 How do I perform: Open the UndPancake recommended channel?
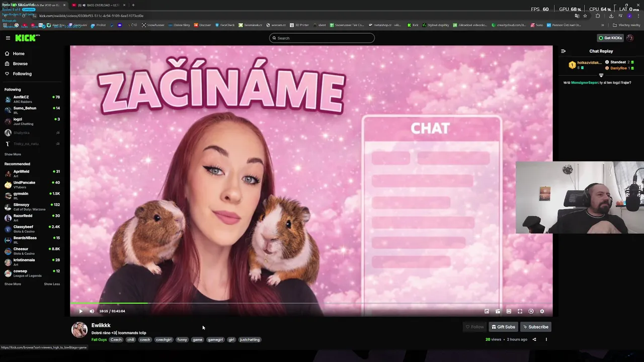(32, 185)
